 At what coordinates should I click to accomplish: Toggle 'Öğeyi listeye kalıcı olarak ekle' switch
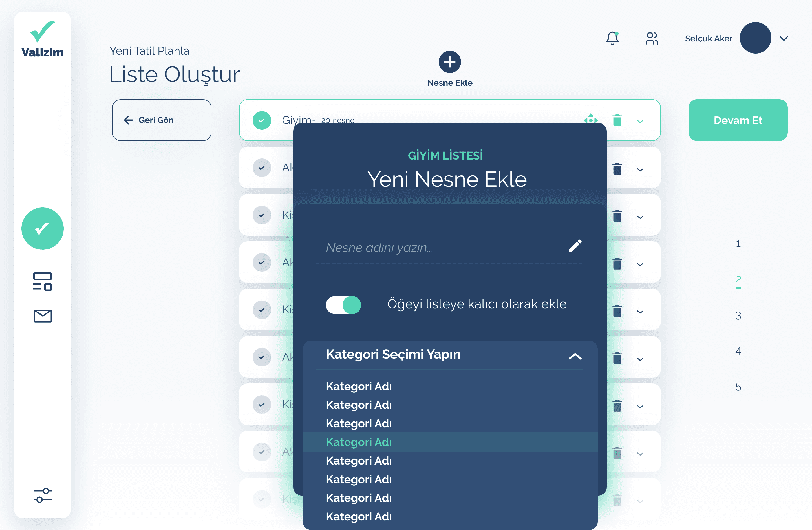343,304
